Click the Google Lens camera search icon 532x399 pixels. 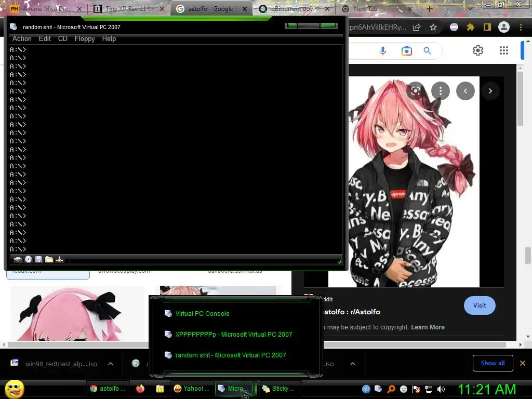(x=406, y=51)
